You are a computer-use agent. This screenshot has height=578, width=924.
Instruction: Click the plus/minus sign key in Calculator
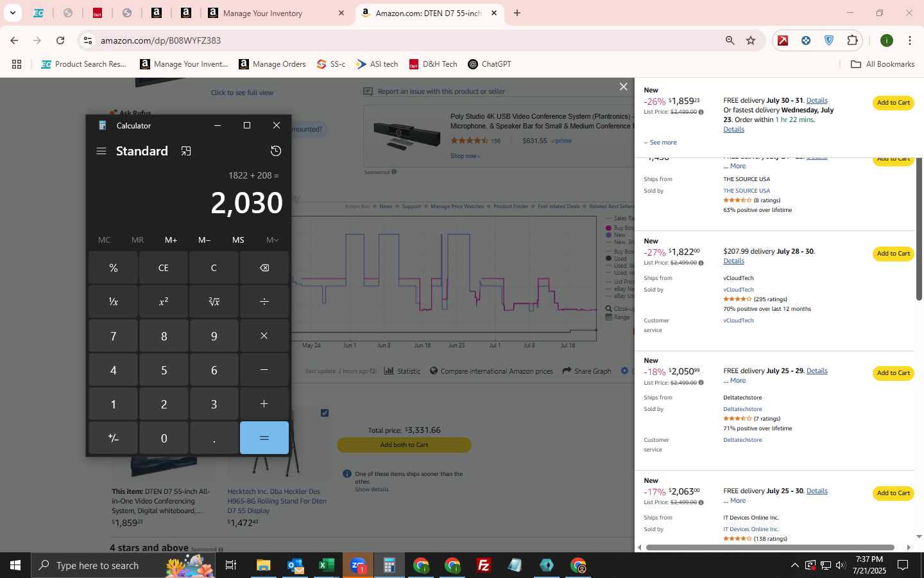pyautogui.click(x=114, y=437)
